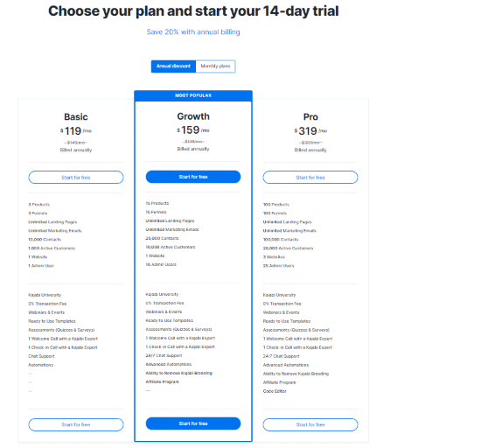Viewport: 481px width, 448px height.
Task: Start Growth plan free from the top button
Action: [193, 177]
